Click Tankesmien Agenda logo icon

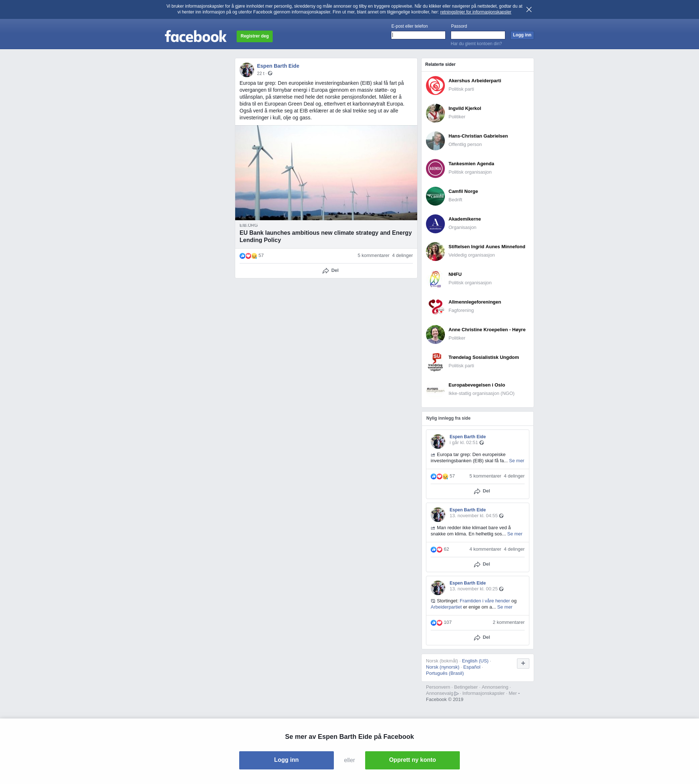[x=435, y=169]
